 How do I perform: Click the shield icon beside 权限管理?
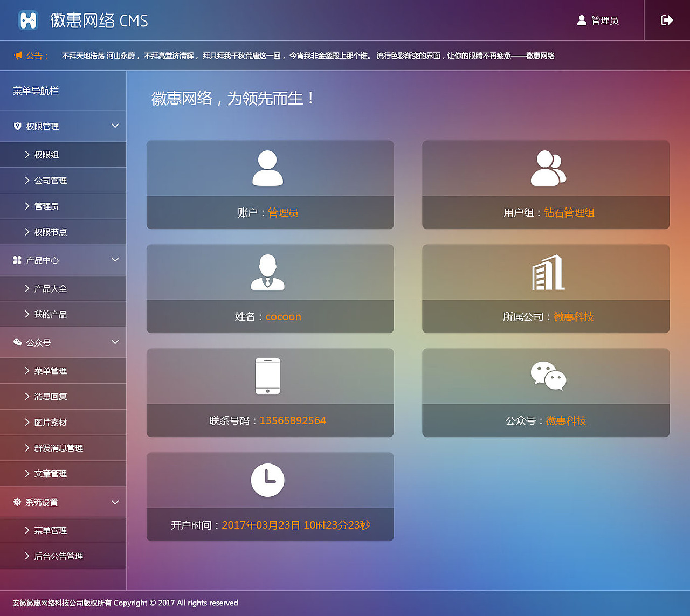[17, 126]
